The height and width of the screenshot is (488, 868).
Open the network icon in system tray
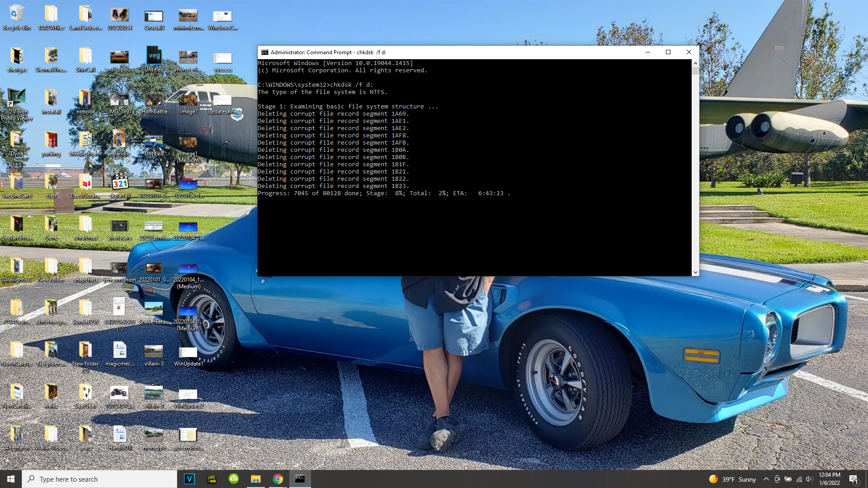[x=799, y=479]
